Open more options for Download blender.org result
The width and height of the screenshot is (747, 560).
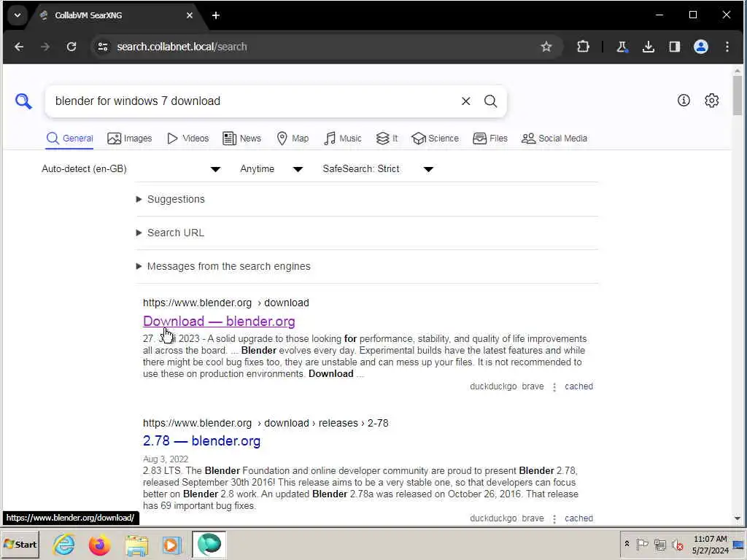point(554,386)
